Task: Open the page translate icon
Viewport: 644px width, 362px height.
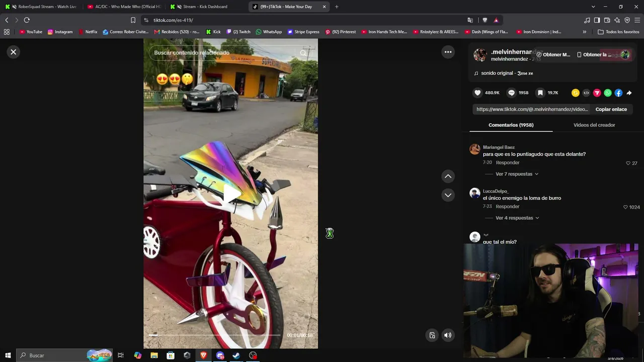Action: (x=470, y=20)
